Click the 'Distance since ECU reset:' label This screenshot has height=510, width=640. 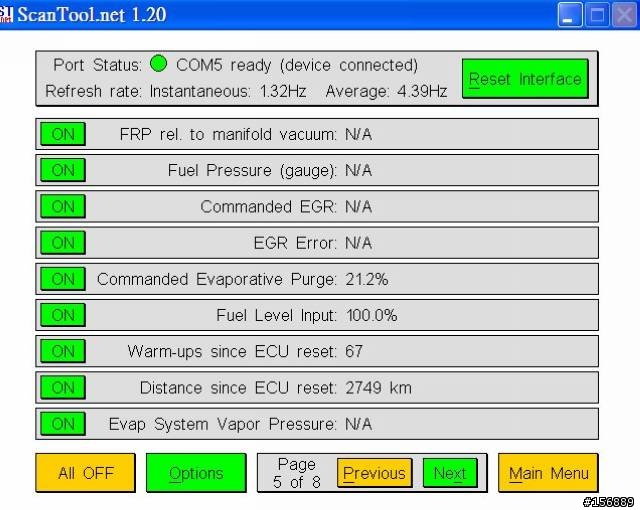point(238,388)
